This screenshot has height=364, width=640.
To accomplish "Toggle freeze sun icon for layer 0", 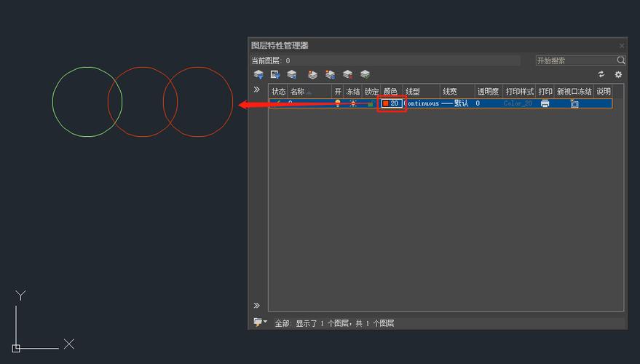I will 353,103.
